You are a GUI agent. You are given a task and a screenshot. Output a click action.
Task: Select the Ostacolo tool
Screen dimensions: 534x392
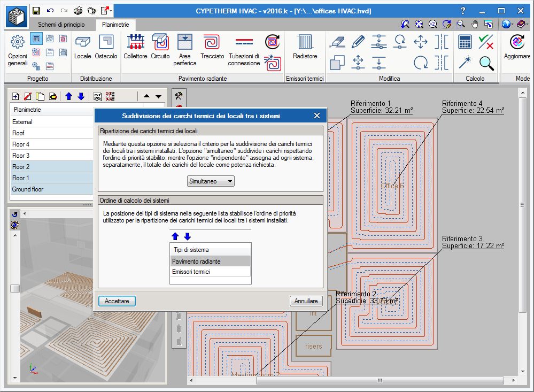(x=106, y=47)
